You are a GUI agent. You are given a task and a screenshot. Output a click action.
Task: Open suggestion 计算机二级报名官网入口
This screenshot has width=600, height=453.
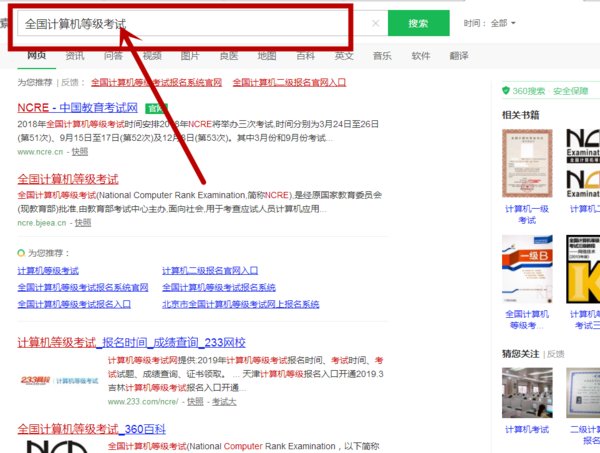pos(210,271)
